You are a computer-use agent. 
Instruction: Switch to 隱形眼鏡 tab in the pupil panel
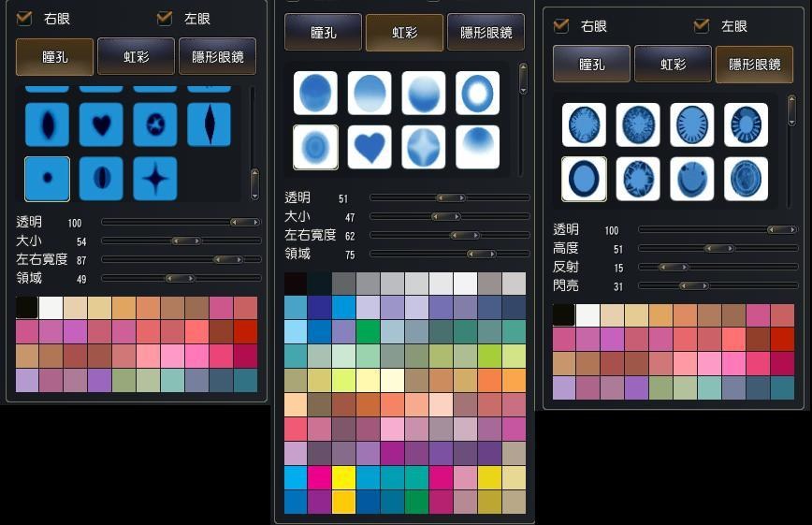point(217,56)
